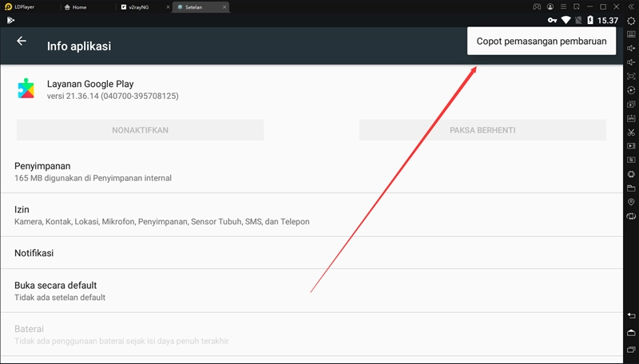Open the shared folder icon
Screen dimensions: 639x364
631,188
